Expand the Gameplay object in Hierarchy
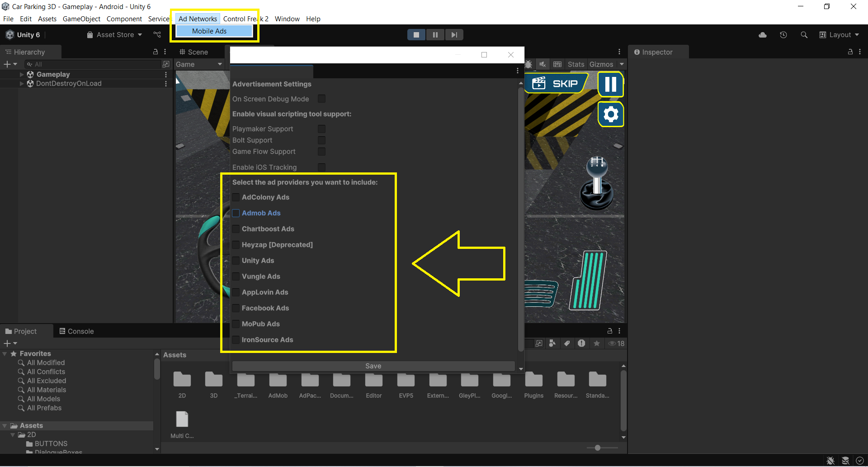This screenshot has height=467, width=868. click(x=21, y=74)
